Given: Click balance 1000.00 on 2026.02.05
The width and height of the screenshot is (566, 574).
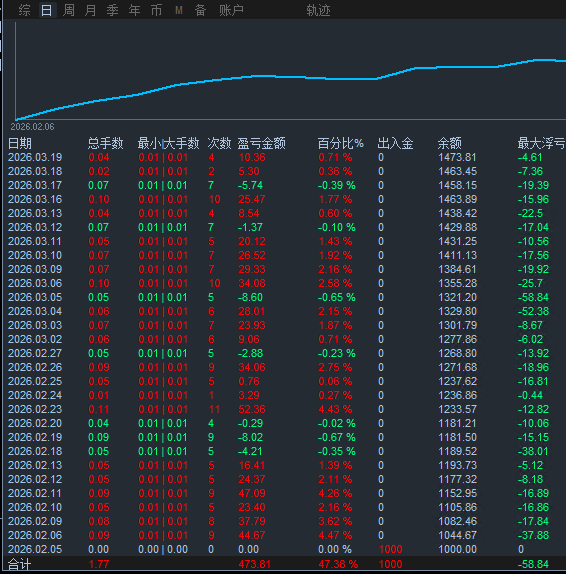Looking at the screenshot, I should pyautogui.click(x=458, y=549).
